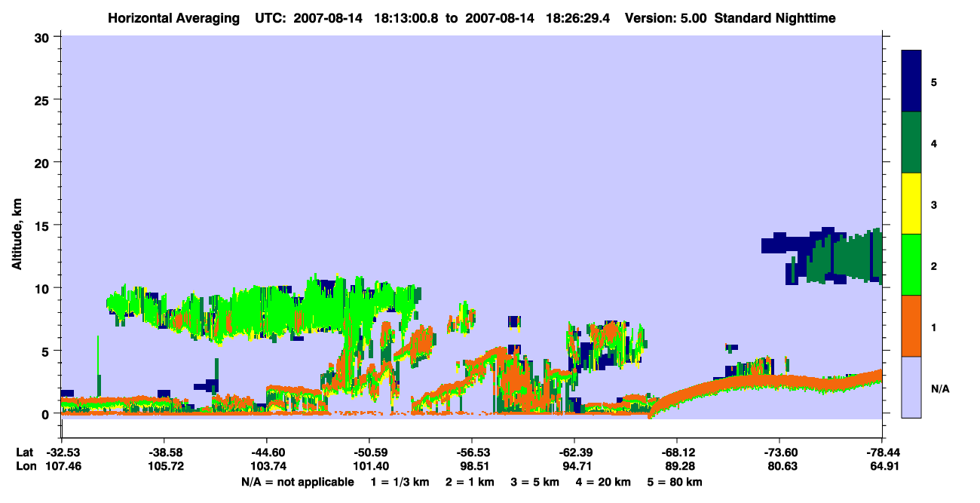
Task: Click the y-axis tick label 20
Action: 44,162
